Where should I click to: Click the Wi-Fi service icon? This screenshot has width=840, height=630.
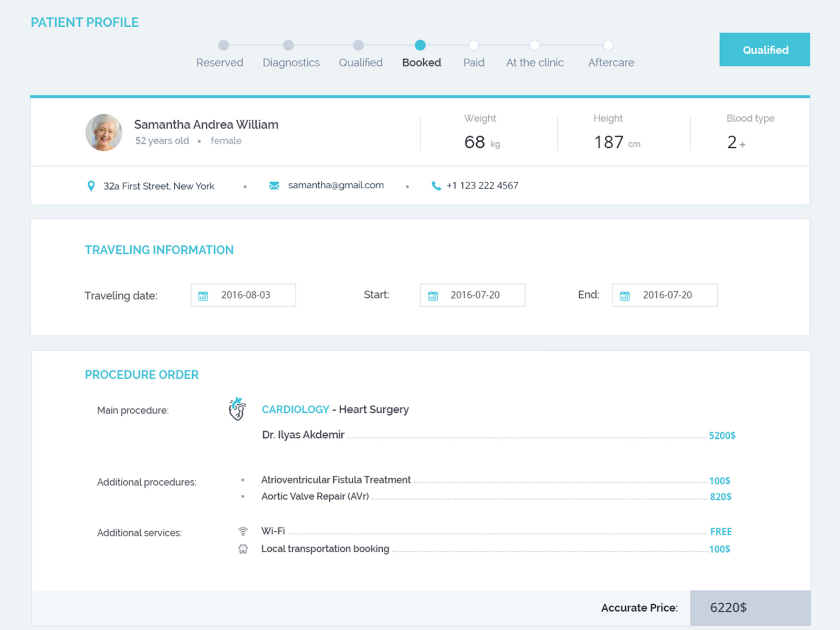pyautogui.click(x=243, y=531)
